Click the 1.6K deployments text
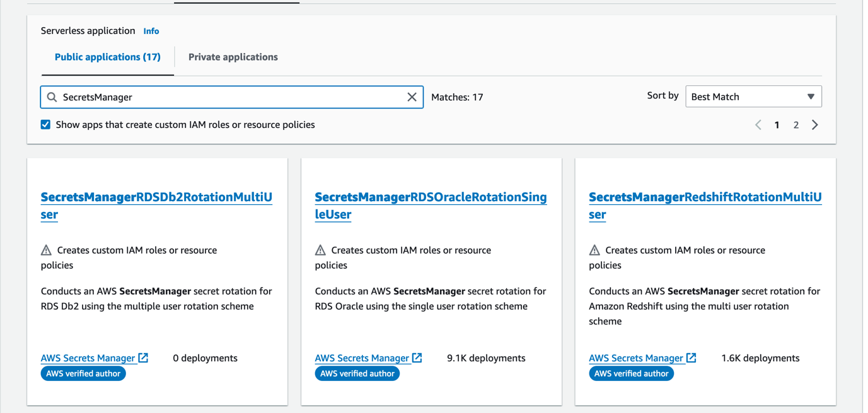This screenshot has height=413, width=868. pyautogui.click(x=760, y=358)
